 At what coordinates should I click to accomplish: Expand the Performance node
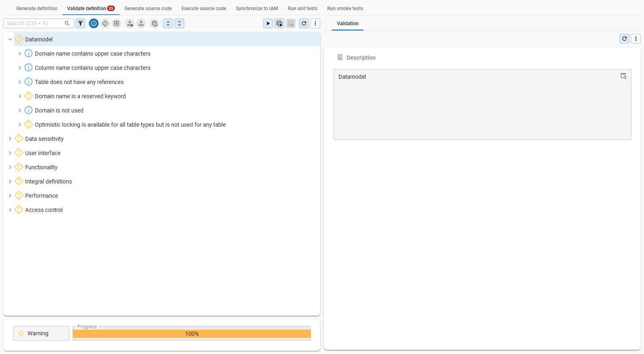point(10,196)
